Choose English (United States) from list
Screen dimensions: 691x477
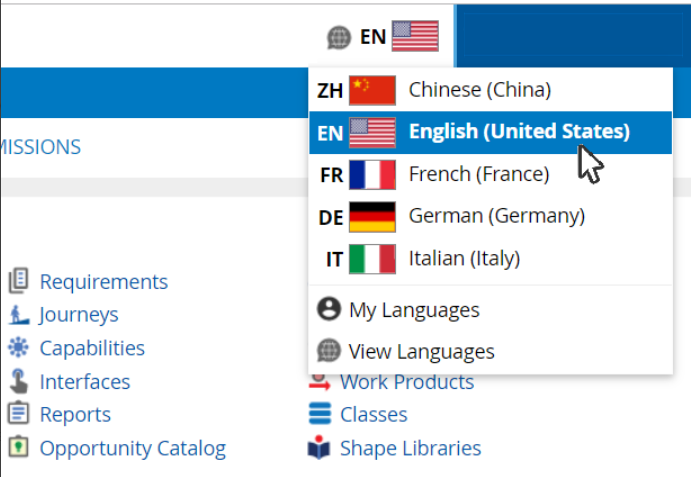pos(518,132)
